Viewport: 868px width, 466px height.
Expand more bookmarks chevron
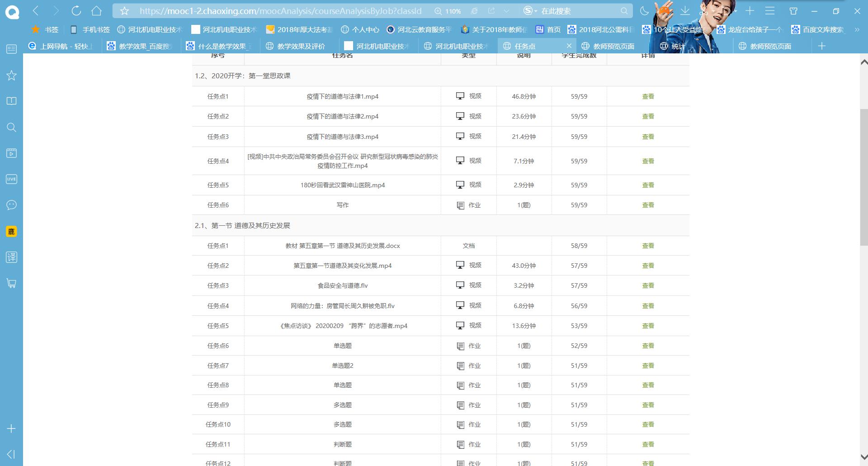coord(857,29)
